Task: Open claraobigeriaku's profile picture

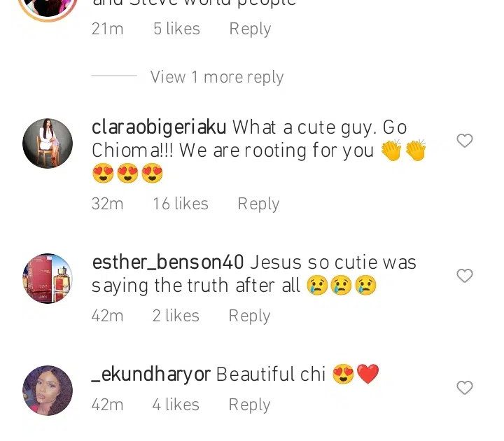Action: [48, 143]
